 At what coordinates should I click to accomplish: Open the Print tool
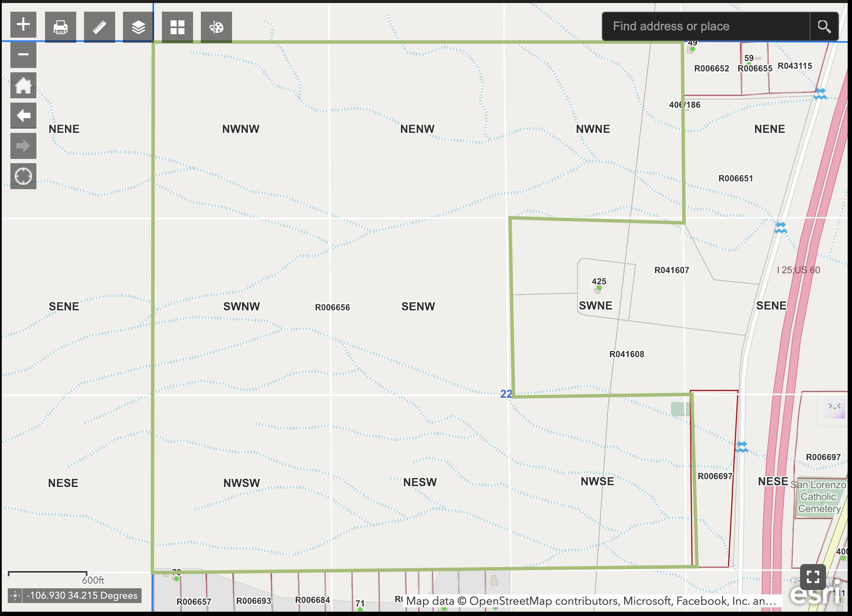click(61, 26)
